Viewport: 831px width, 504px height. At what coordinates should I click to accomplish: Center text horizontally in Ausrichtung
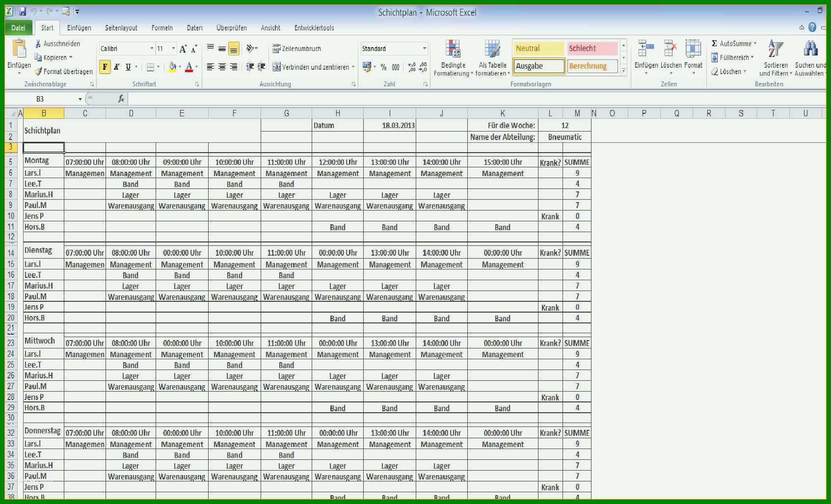pyautogui.click(x=222, y=67)
